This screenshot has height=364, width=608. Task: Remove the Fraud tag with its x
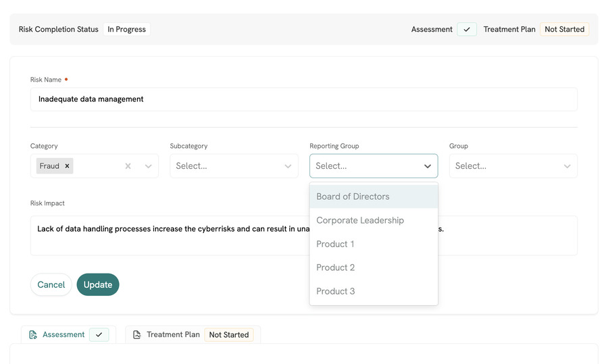[67, 166]
